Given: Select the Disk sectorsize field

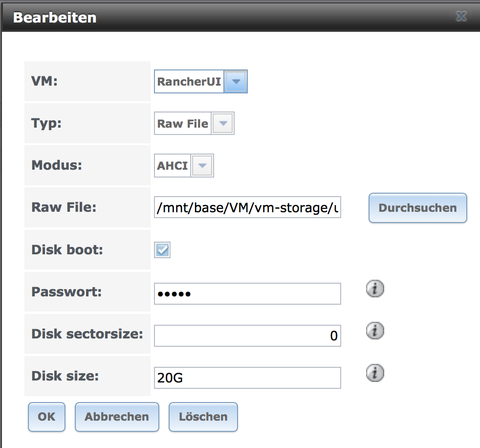Looking at the screenshot, I should [247, 336].
